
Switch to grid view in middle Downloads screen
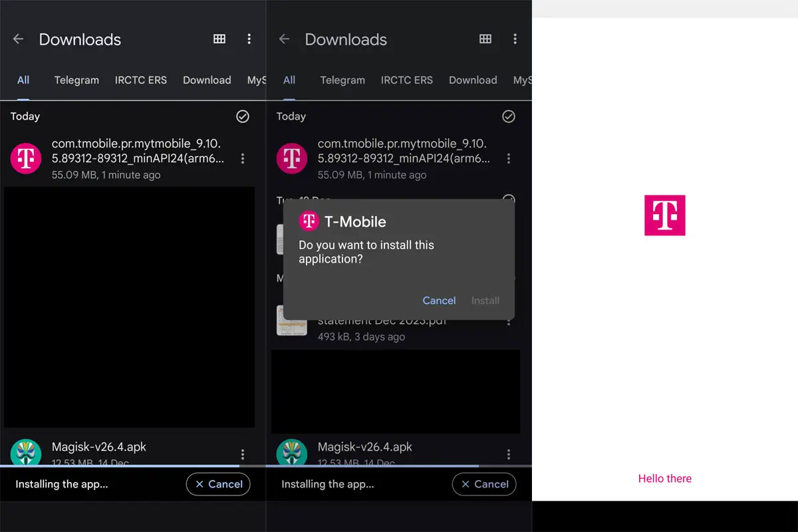tap(485, 39)
